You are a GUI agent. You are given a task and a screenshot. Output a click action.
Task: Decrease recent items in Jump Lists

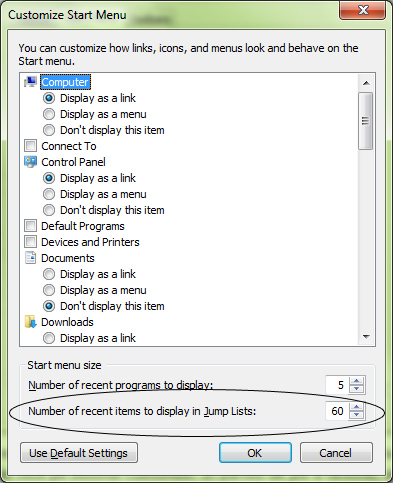click(357, 415)
